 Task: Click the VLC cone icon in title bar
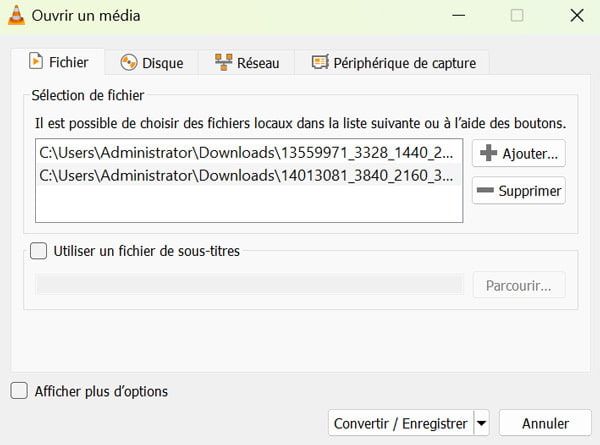pyautogui.click(x=16, y=16)
